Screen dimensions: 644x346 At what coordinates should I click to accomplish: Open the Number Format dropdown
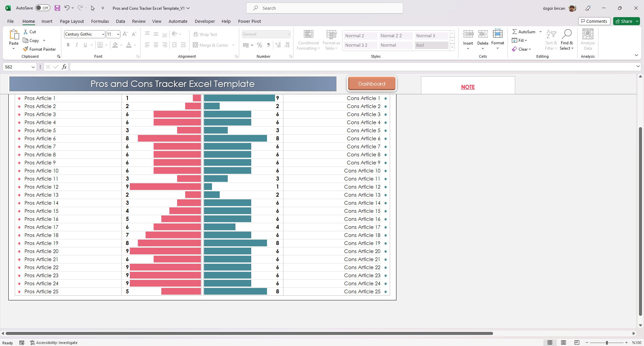(288, 34)
